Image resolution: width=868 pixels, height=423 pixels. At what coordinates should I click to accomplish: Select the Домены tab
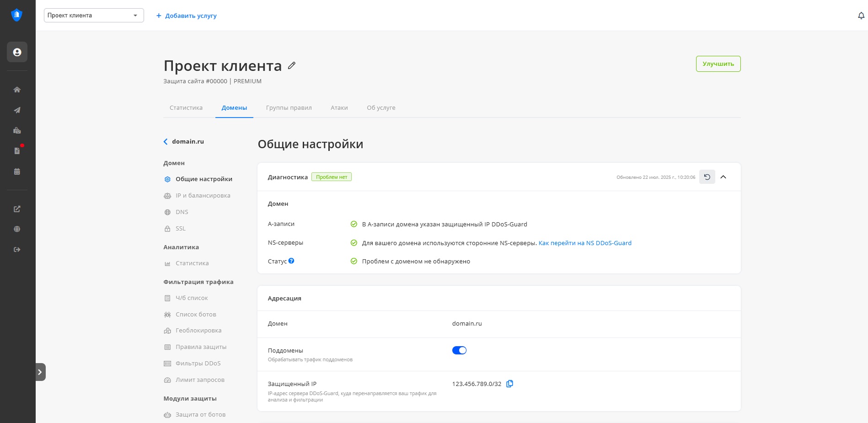pyautogui.click(x=234, y=108)
